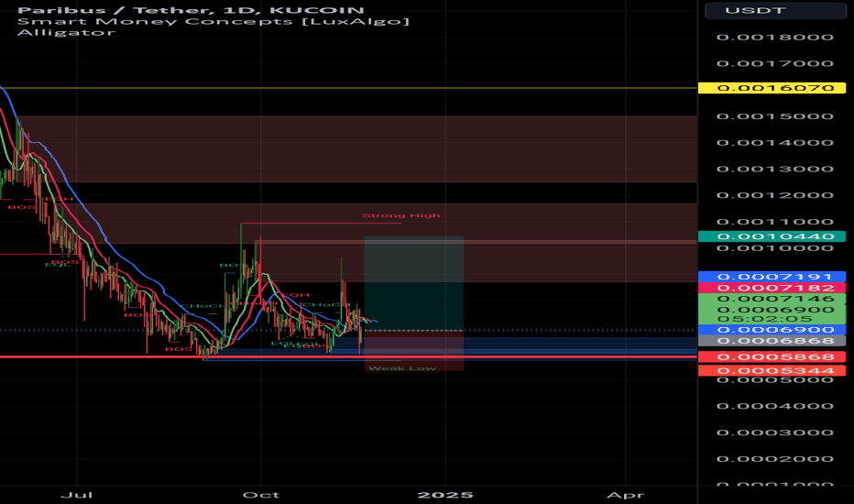The height and width of the screenshot is (504, 854).
Task: Click the green 0.0007146 price label
Action: point(772,299)
